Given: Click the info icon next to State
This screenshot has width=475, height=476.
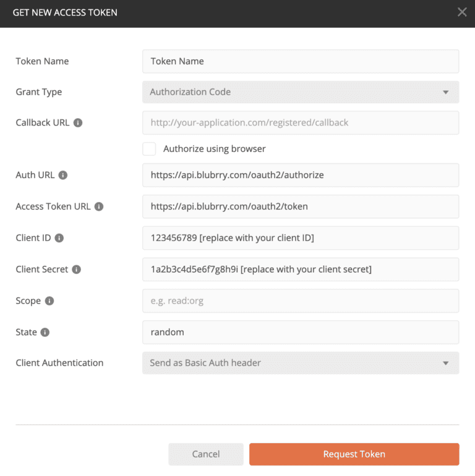Looking at the screenshot, I should tap(45, 332).
